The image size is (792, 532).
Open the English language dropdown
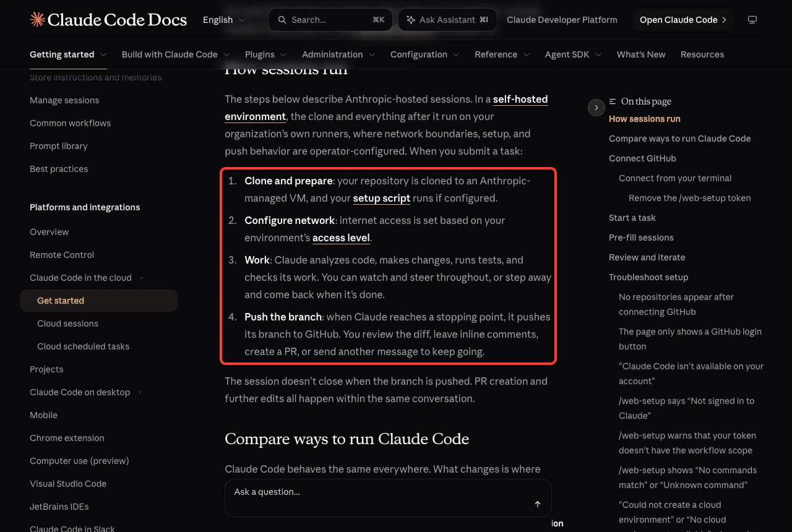click(224, 20)
